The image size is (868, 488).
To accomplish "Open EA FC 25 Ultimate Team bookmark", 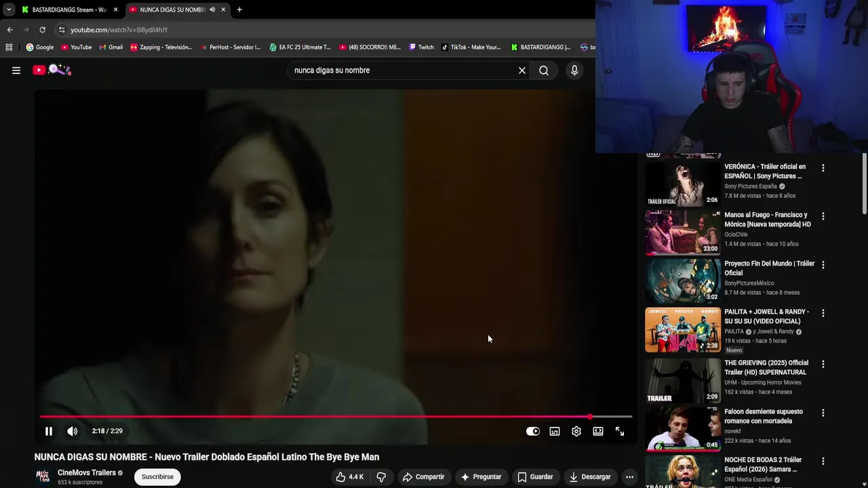I will tap(300, 47).
